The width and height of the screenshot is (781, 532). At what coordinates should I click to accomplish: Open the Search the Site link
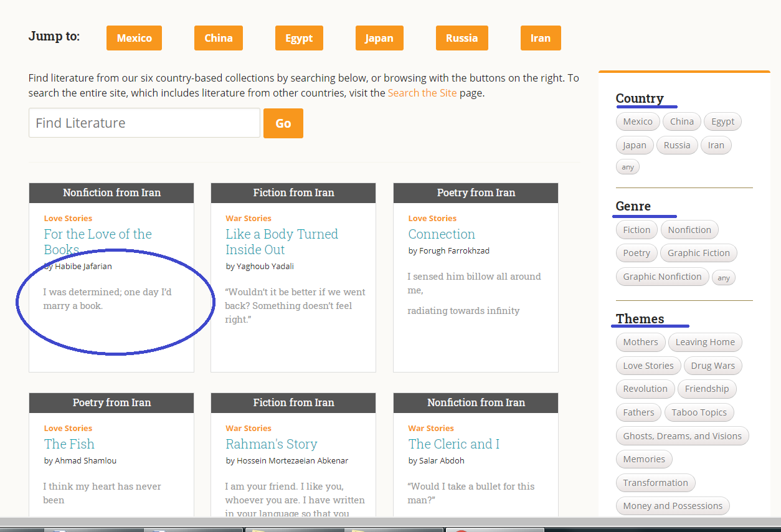click(422, 93)
